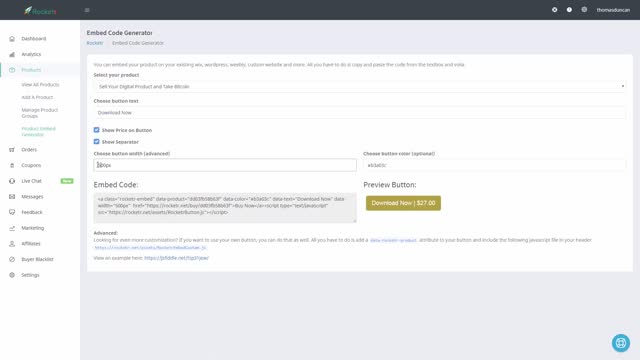Click the Embed Code Generator breadcrumb text

click(138, 43)
